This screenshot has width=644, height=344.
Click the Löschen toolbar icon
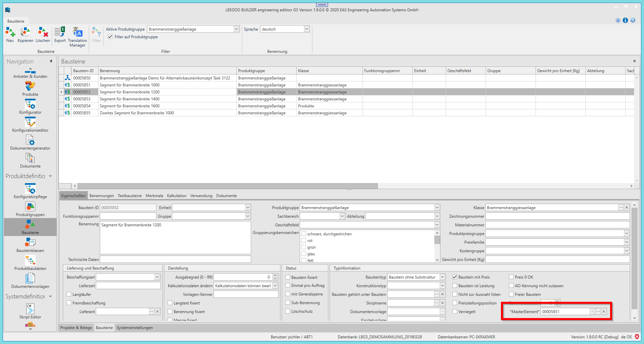coord(43,35)
